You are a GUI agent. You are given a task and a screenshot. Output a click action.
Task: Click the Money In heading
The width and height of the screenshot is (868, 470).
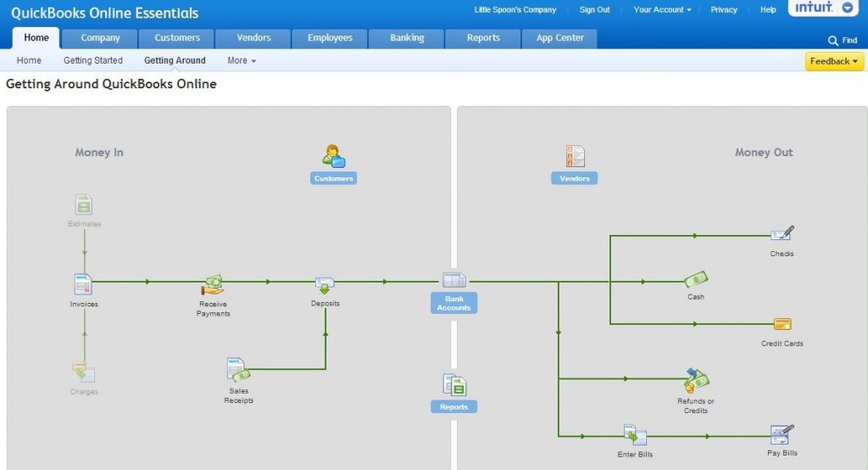(99, 153)
